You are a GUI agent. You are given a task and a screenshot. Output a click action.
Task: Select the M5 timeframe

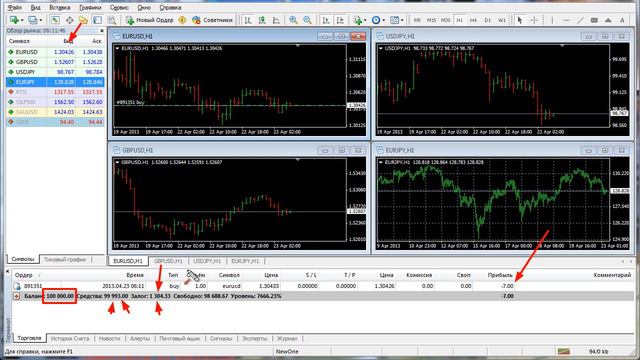pyautogui.click(x=417, y=20)
